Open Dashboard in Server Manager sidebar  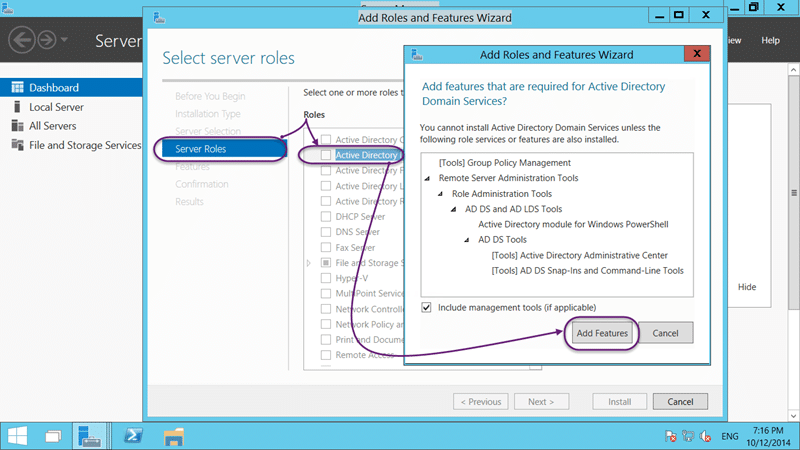71,87
